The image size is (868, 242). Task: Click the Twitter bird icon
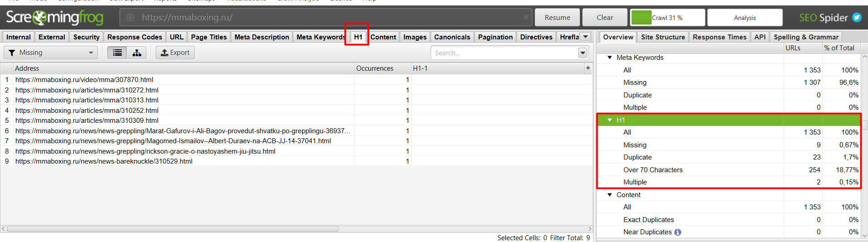click(857, 17)
